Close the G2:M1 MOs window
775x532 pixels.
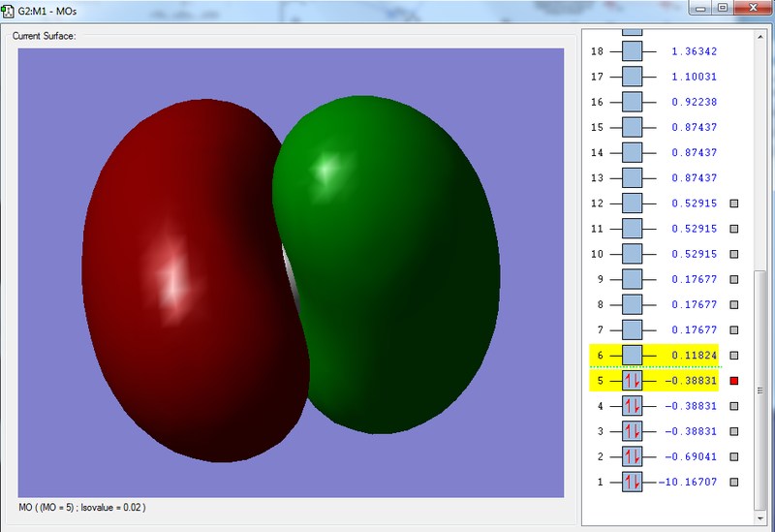[x=754, y=8]
